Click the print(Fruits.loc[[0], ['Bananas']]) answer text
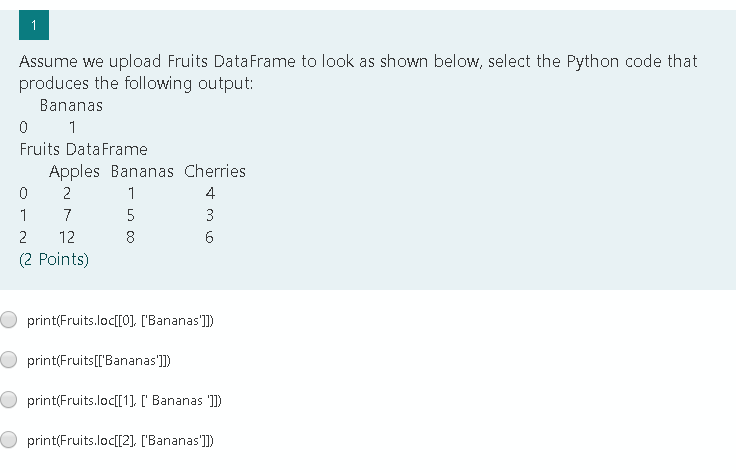Screen dimensions: 736x473 coord(119,321)
